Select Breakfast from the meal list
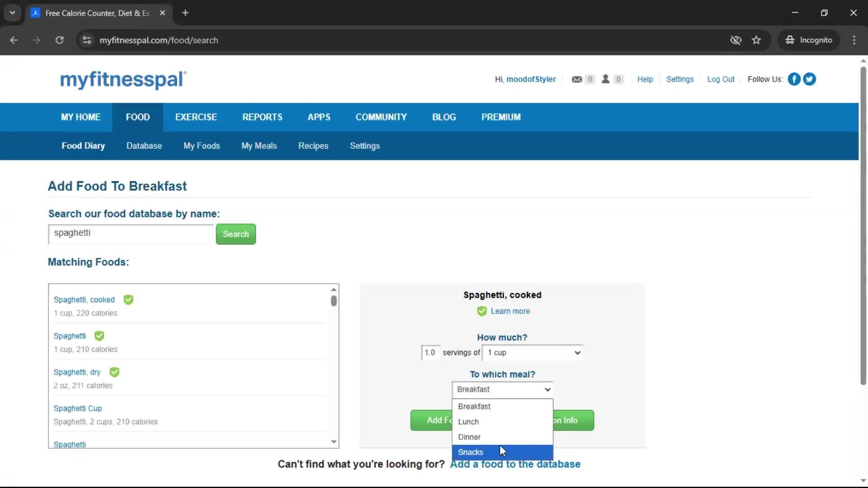868x488 pixels. (502, 406)
